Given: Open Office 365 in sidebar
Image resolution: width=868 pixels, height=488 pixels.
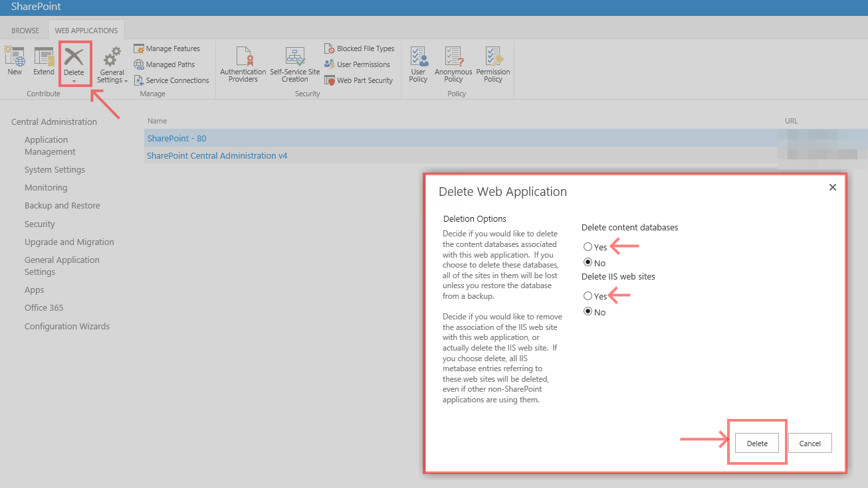Looking at the screenshot, I should pos(44,307).
